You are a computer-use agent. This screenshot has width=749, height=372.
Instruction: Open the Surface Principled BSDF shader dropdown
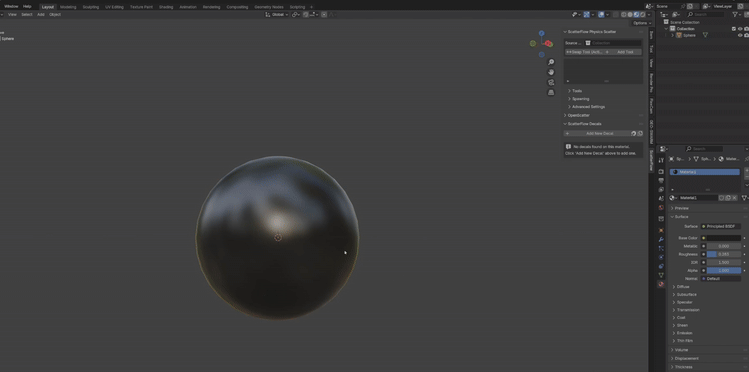pos(721,226)
